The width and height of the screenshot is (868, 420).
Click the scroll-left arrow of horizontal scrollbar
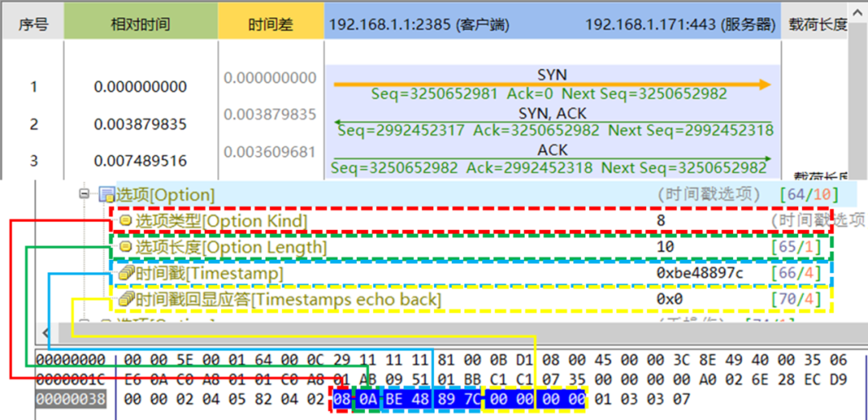coord(47,332)
